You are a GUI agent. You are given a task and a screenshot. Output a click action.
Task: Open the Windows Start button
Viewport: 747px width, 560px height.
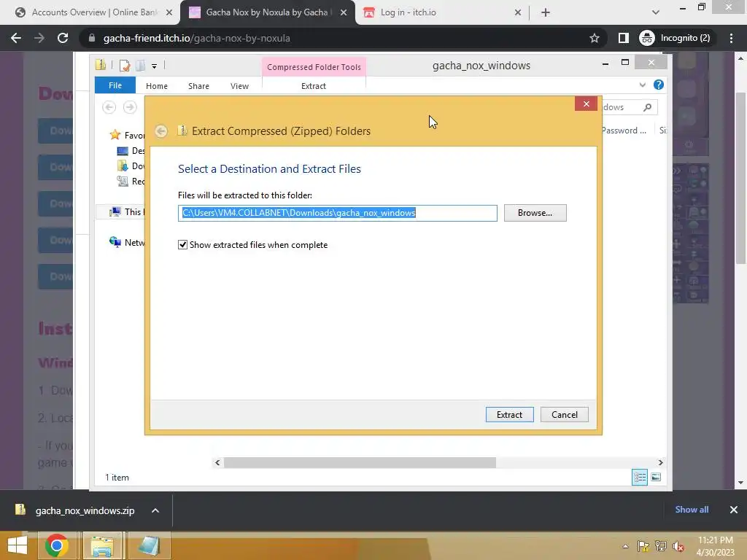point(18,545)
